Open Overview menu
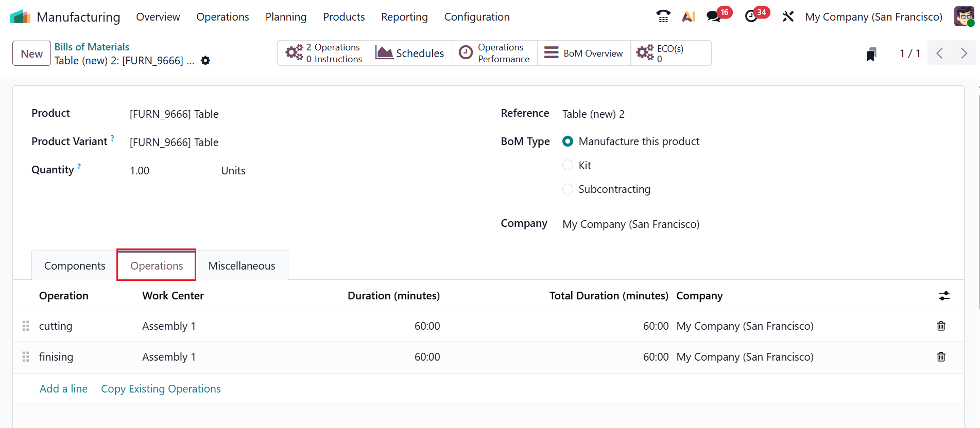980x428 pixels. (158, 17)
